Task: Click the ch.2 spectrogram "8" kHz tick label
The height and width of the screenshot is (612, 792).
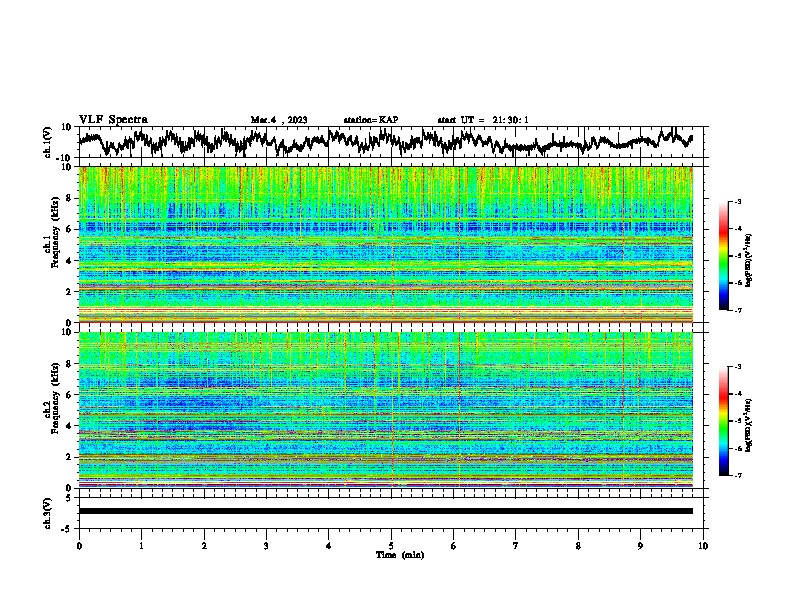Action: (x=71, y=364)
